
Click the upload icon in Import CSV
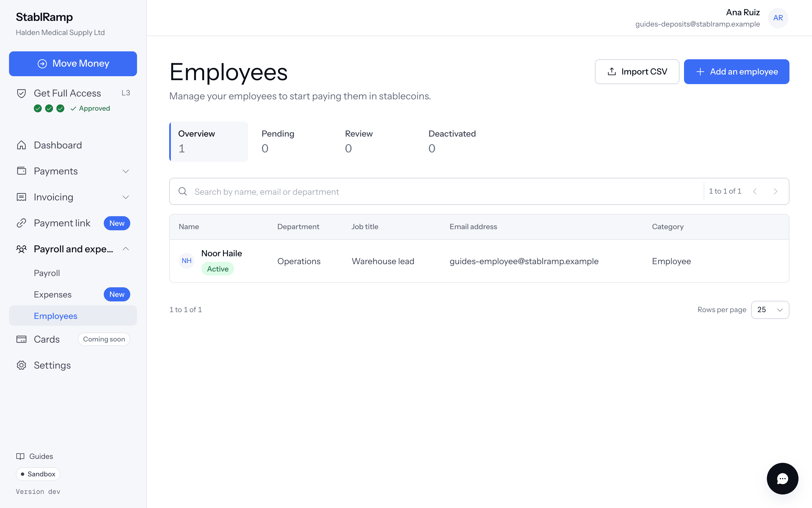tap(612, 72)
